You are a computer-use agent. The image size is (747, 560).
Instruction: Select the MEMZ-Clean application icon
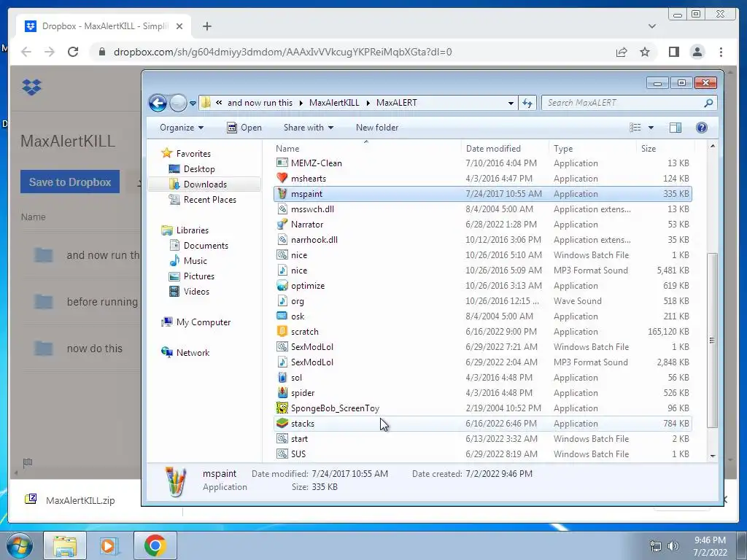pyautogui.click(x=282, y=163)
